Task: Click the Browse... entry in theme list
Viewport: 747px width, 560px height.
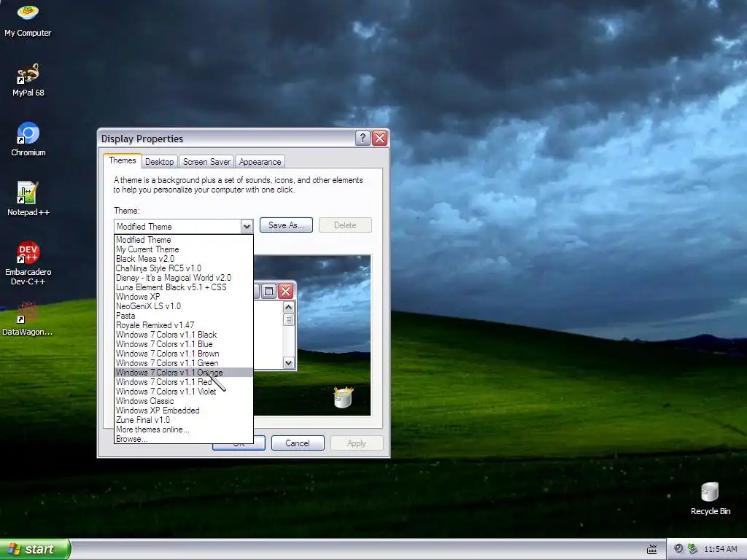Action: click(183, 439)
